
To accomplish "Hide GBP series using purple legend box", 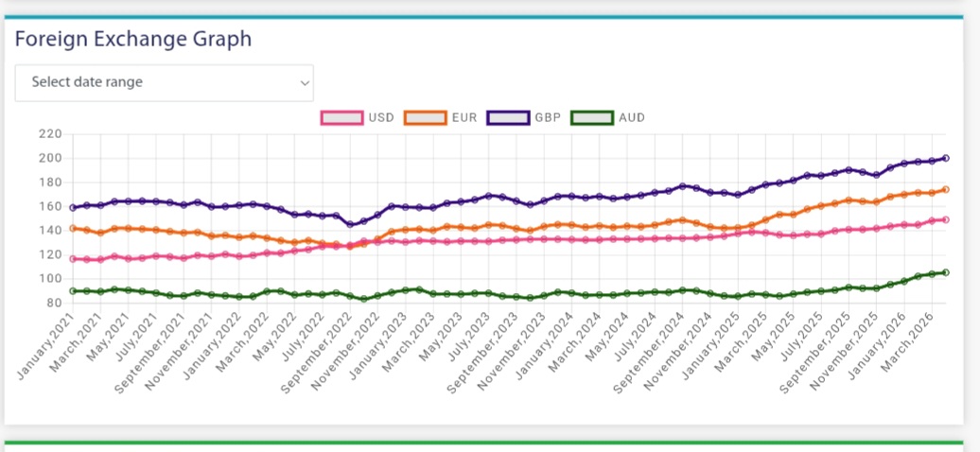I will 508,118.
